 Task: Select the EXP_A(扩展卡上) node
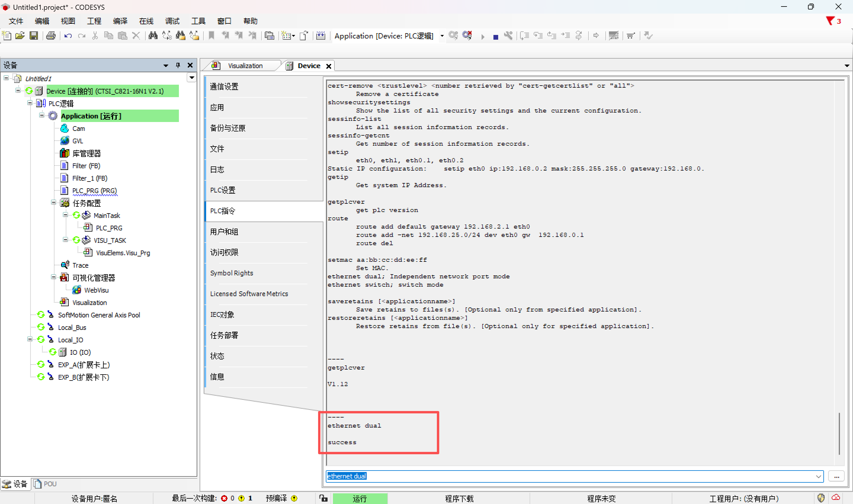(84, 365)
